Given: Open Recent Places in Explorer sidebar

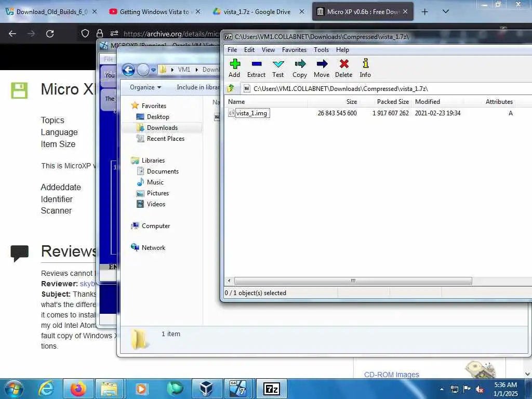Looking at the screenshot, I should (166, 138).
